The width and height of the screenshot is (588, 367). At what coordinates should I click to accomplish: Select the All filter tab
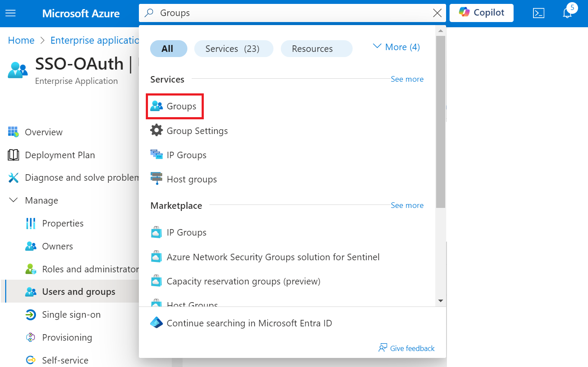[x=168, y=49]
